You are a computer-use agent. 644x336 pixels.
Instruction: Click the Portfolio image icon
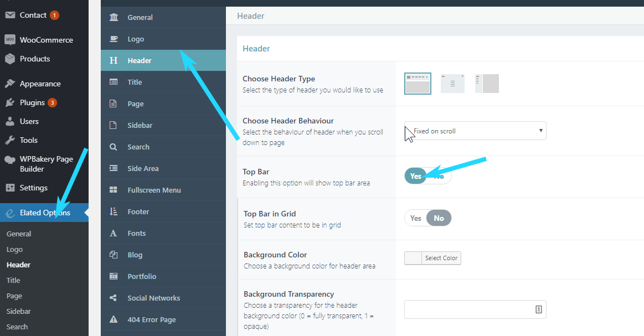point(114,276)
